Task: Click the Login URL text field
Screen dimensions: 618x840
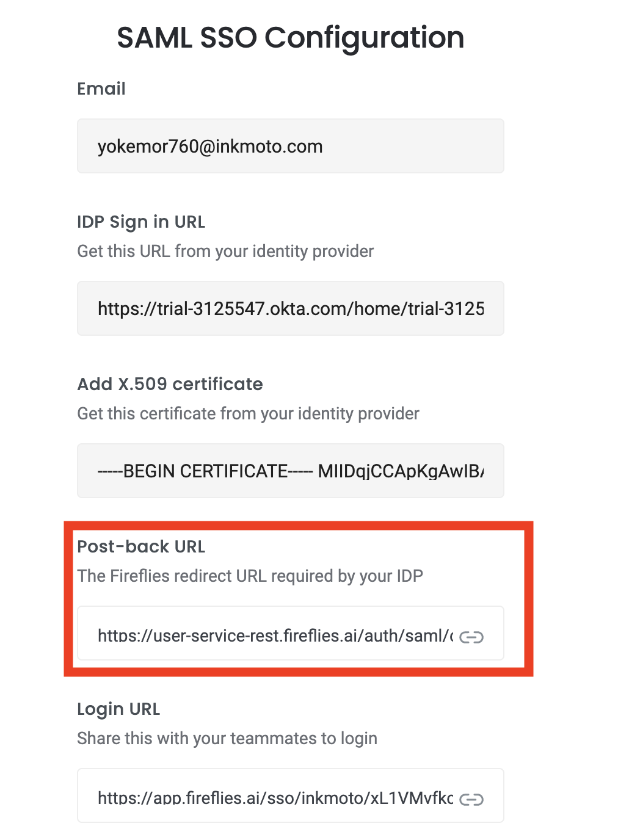Action: [x=275, y=797]
